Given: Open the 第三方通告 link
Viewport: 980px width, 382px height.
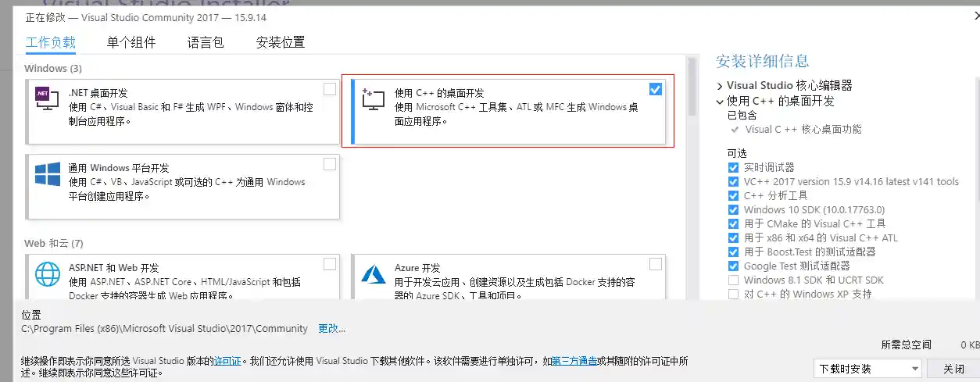Looking at the screenshot, I should pyautogui.click(x=574, y=361).
